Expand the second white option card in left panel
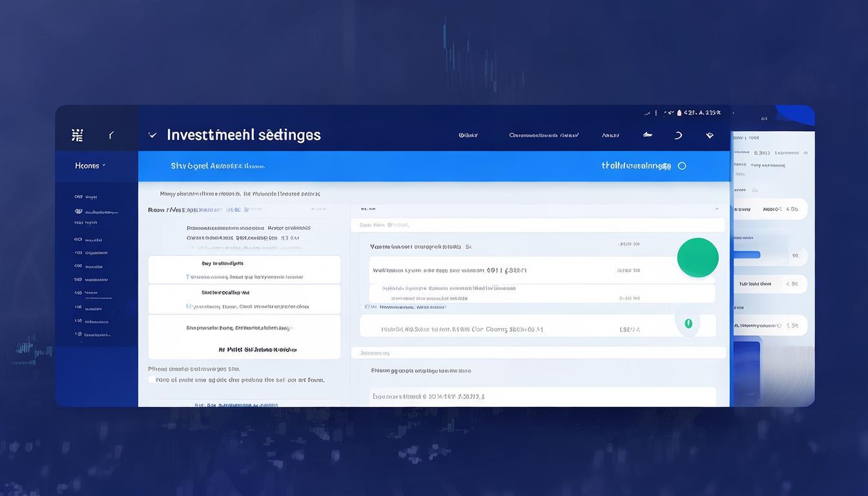Screen dimensions: 868x496 click(244, 299)
